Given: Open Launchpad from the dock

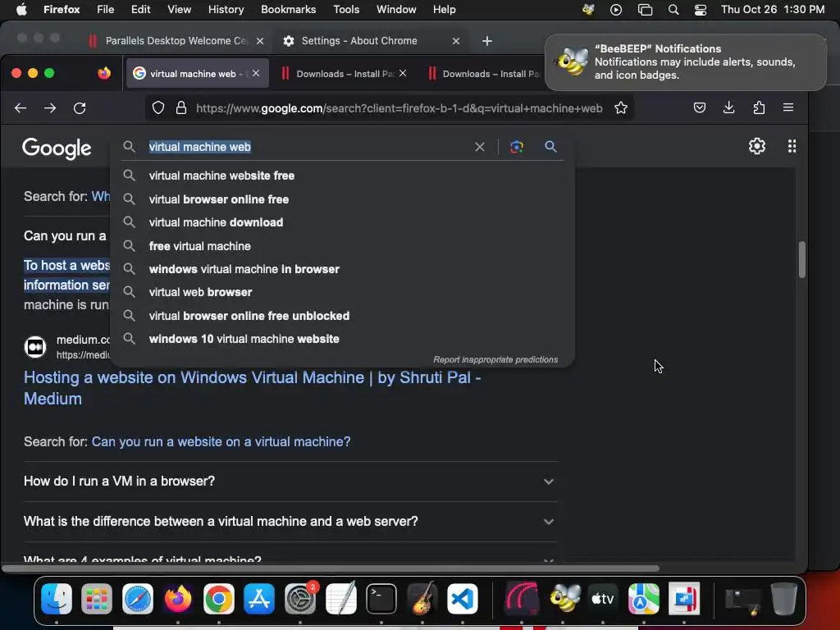Looking at the screenshot, I should [97, 598].
